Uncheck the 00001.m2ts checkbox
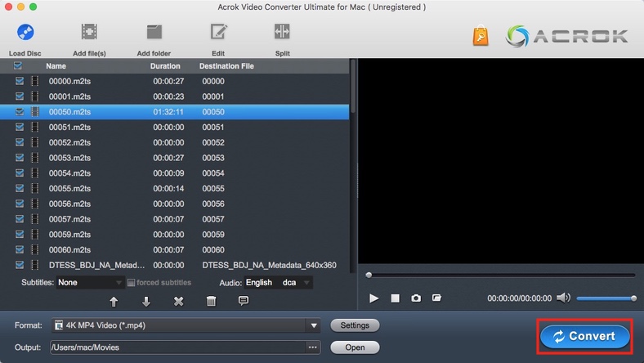 [20, 96]
